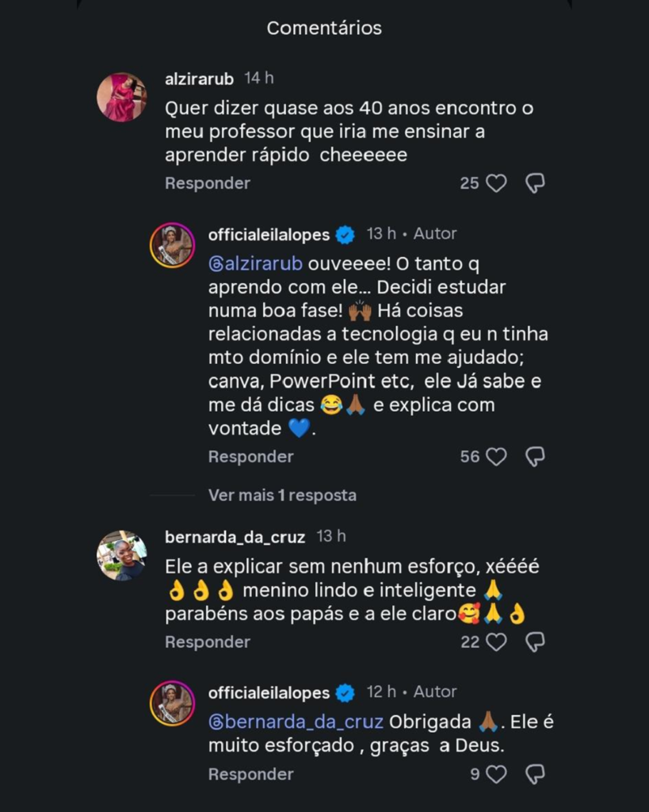Dislike officialeilalopes' reply mentioning PowerPoint
The image size is (649, 812).
(x=536, y=457)
